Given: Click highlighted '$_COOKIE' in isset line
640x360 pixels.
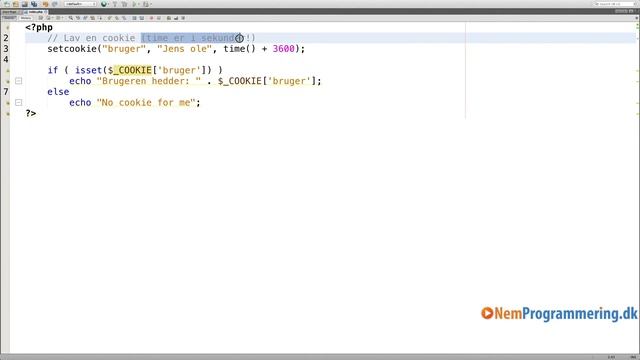Looking at the screenshot, I should [130, 70].
